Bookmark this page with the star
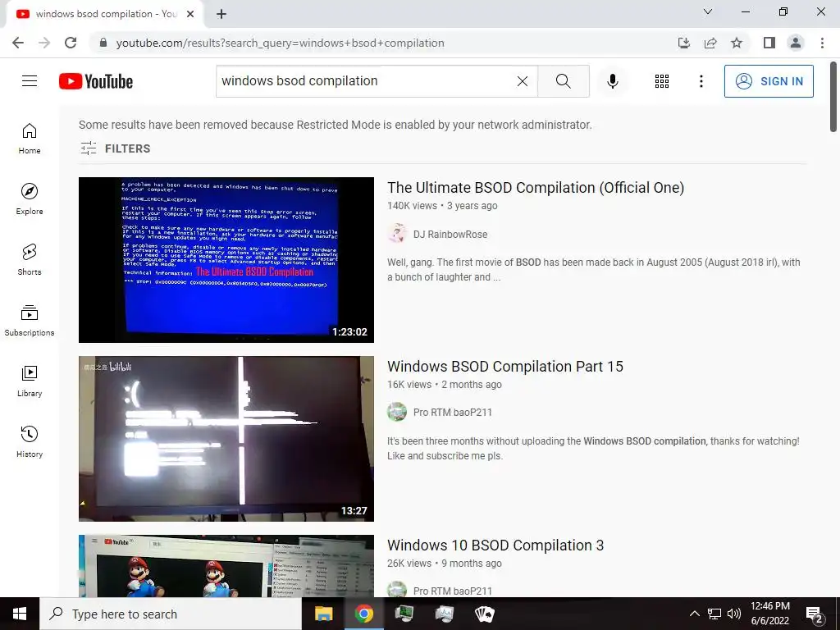Image resolution: width=840 pixels, height=630 pixels. [x=737, y=43]
